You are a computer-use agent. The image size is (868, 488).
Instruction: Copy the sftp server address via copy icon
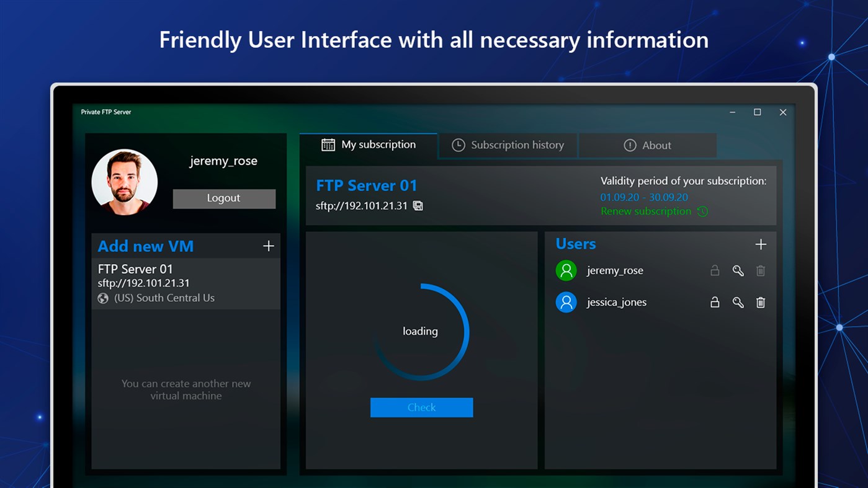coord(418,205)
